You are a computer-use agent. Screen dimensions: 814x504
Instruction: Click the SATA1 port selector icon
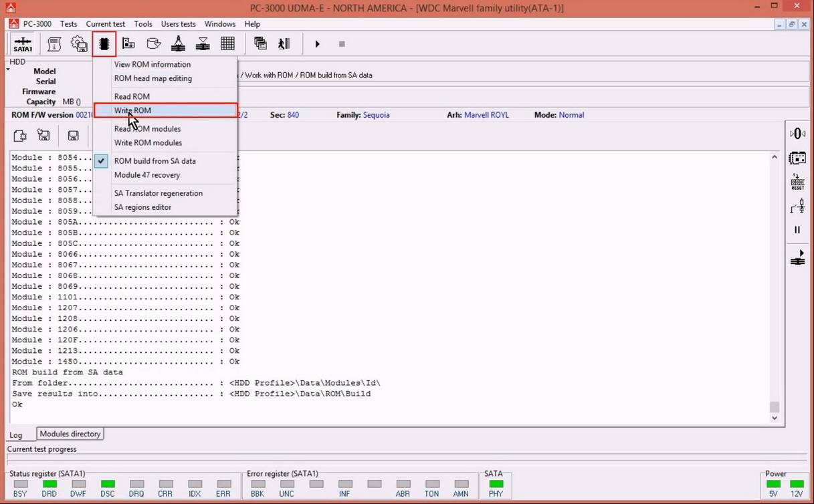23,44
